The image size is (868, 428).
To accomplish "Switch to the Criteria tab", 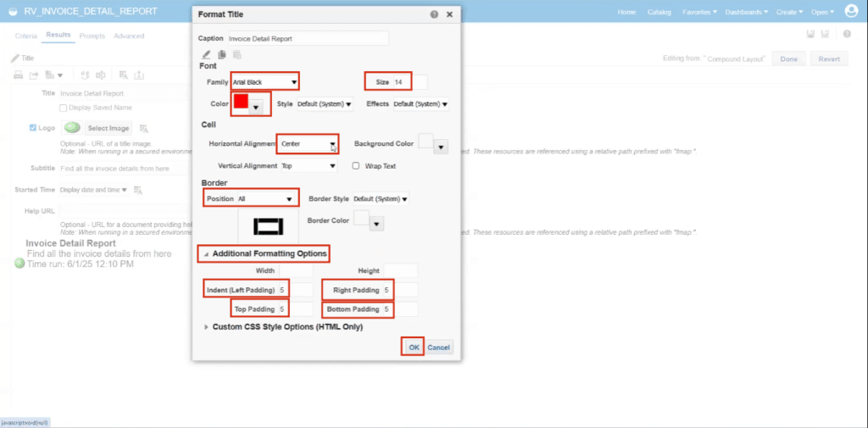I will 26,36.
